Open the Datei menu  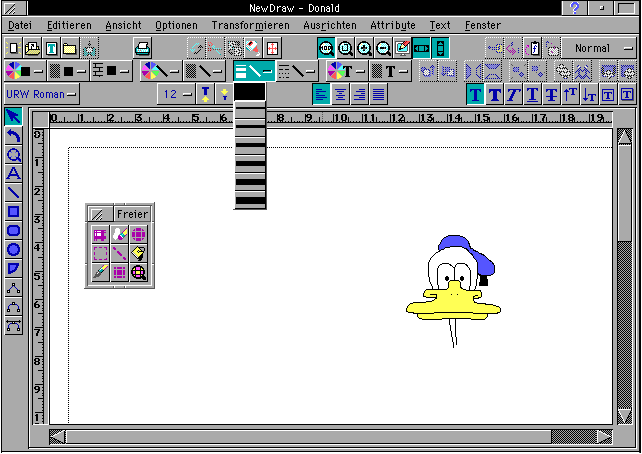coord(20,25)
